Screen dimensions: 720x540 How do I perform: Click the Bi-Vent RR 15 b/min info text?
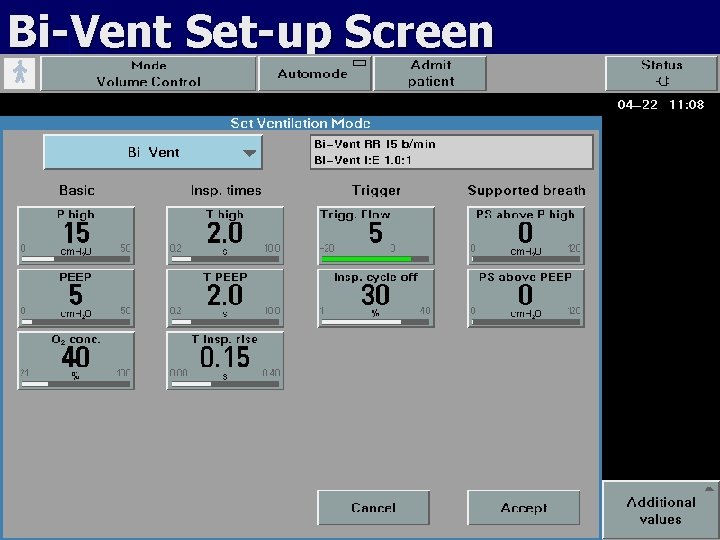coord(375,144)
